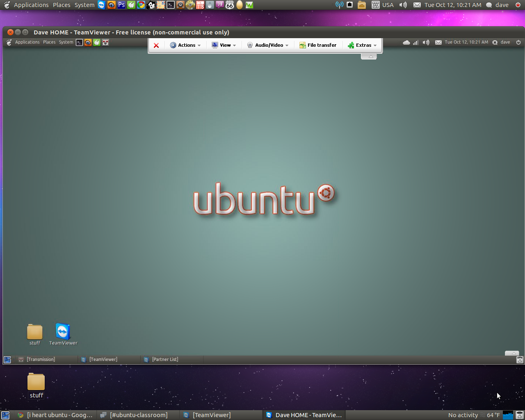Switch to the 'i heart ubuntu' Chrome window
The width and height of the screenshot is (525, 420).
tap(55, 415)
